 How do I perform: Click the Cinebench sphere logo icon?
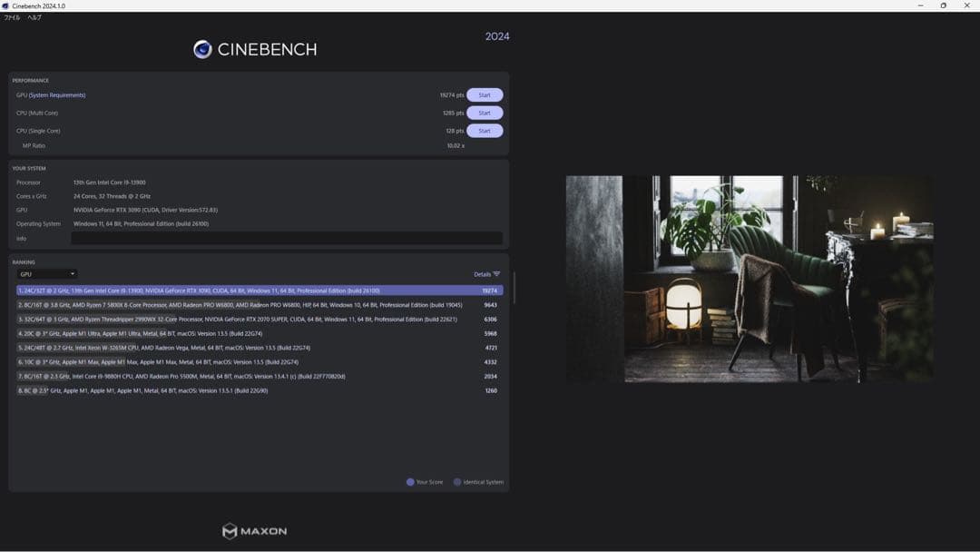tap(202, 49)
